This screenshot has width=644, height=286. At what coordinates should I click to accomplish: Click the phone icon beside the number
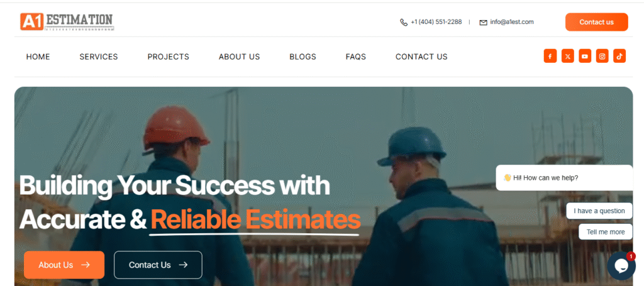[x=404, y=22]
